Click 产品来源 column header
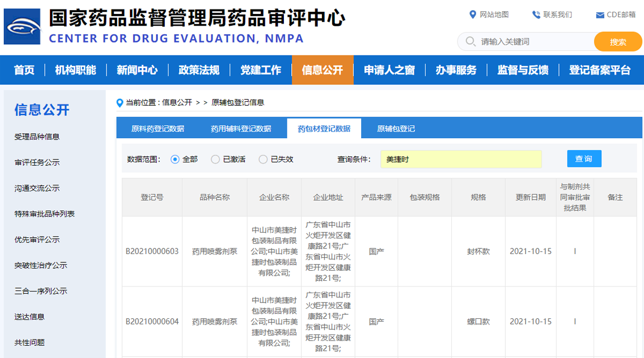 376,197
